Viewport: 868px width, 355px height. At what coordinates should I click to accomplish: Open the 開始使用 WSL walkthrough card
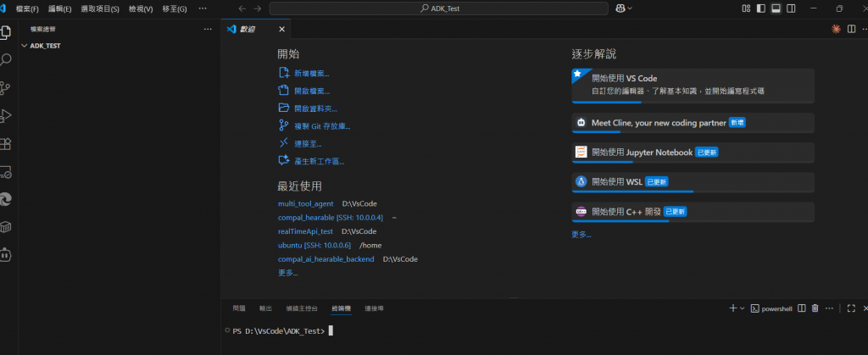(693, 182)
